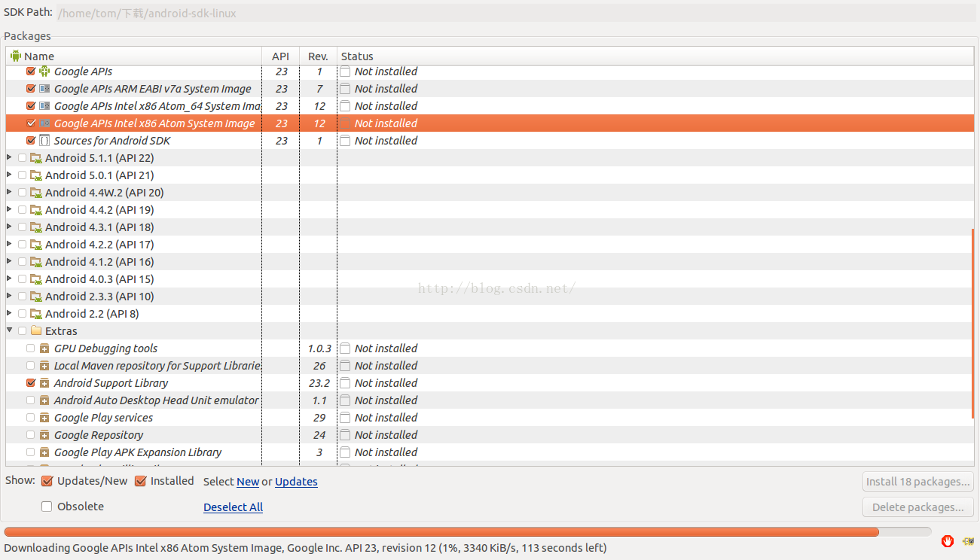Viewport: 980px width, 560px height.
Task: Click the Android 4.3.1 (API 18) folder icon
Action: point(35,227)
